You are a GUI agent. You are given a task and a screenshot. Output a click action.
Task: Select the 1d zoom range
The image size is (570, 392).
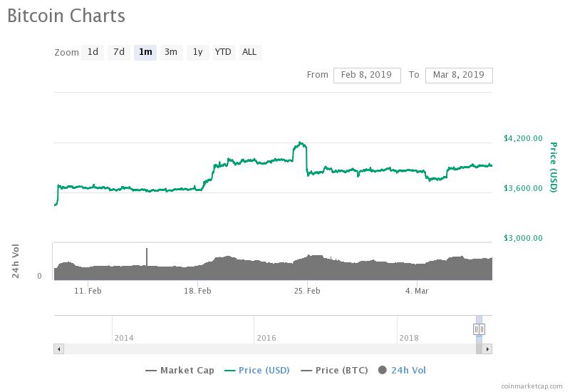tap(93, 52)
